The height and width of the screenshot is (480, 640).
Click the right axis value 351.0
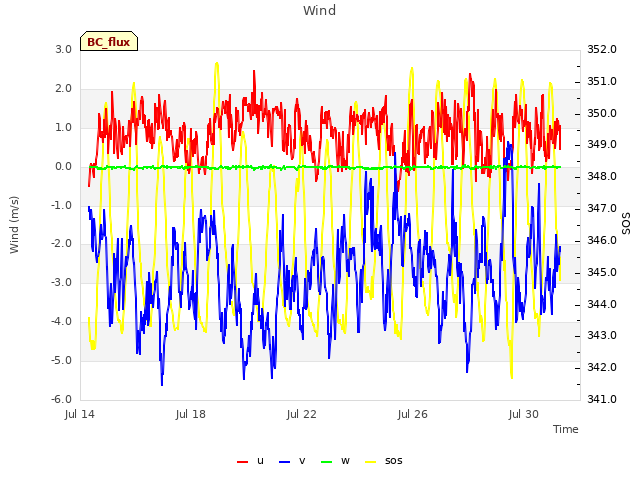coord(602,81)
